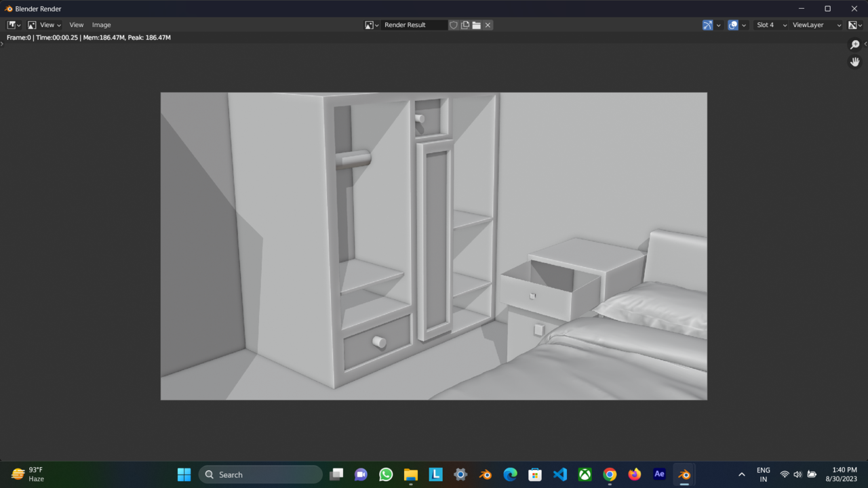Open the ViewLayer selection dropdown
The image size is (868, 488).
[814, 24]
